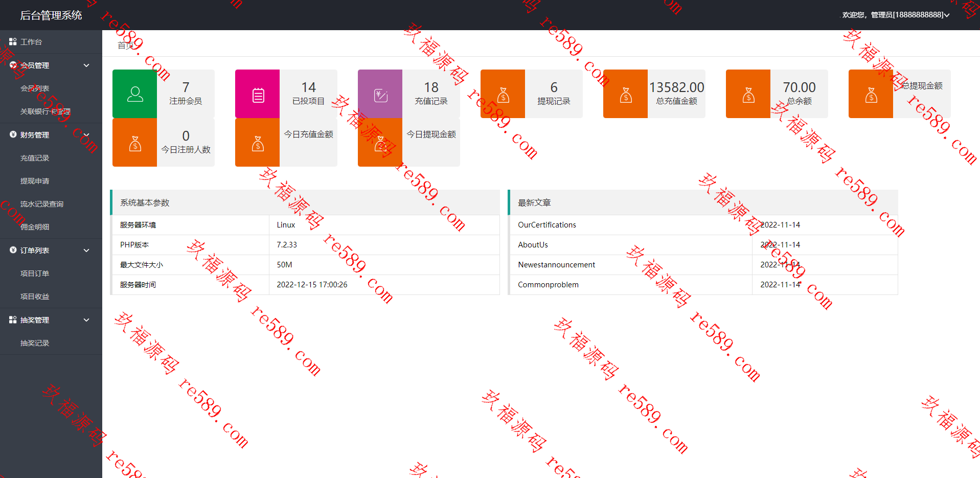980x478 pixels.
Task: Click the purple 充值记录 icon
Action: (x=380, y=94)
